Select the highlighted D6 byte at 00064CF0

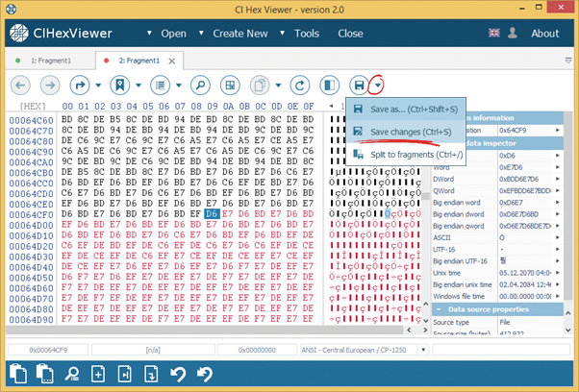(x=212, y=214)
